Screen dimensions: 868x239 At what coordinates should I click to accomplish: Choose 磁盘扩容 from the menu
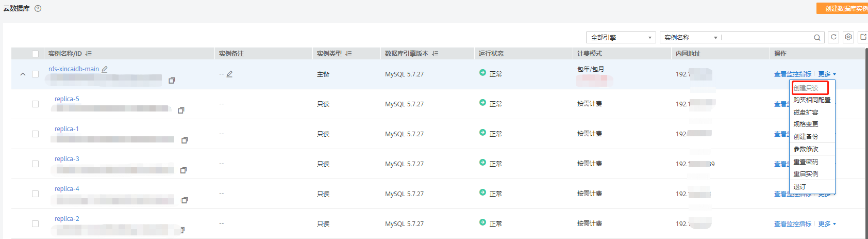(x=806, y=113)
